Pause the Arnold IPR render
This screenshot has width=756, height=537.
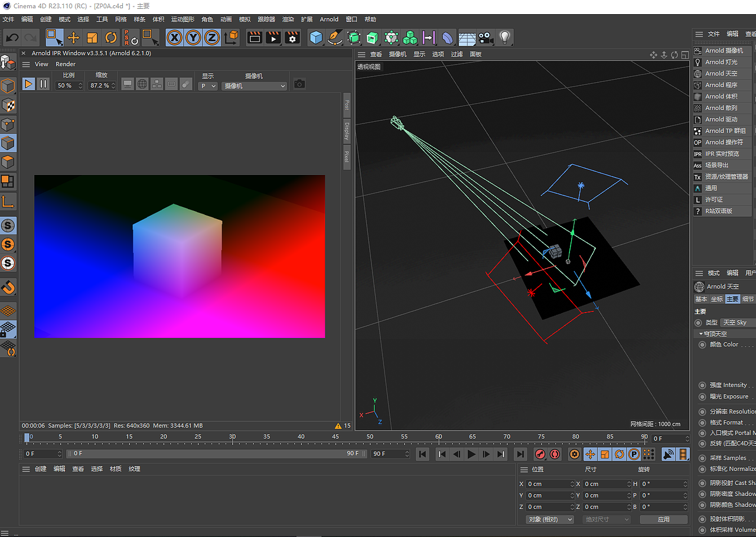click(x=43, y=84)
